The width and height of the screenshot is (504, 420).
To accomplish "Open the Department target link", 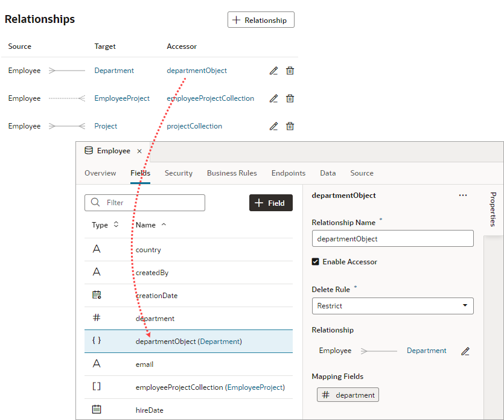I will click(113, 71).
